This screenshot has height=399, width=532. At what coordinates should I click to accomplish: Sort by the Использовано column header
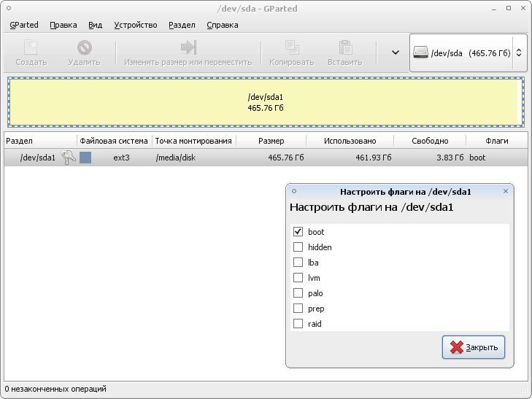pyautogui.click(x=350, y=141)
